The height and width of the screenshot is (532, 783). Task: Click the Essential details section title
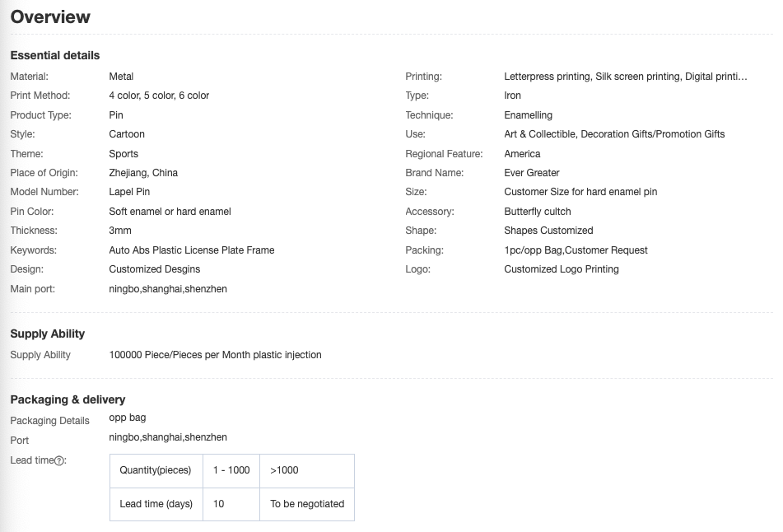[x=55, y=55]
